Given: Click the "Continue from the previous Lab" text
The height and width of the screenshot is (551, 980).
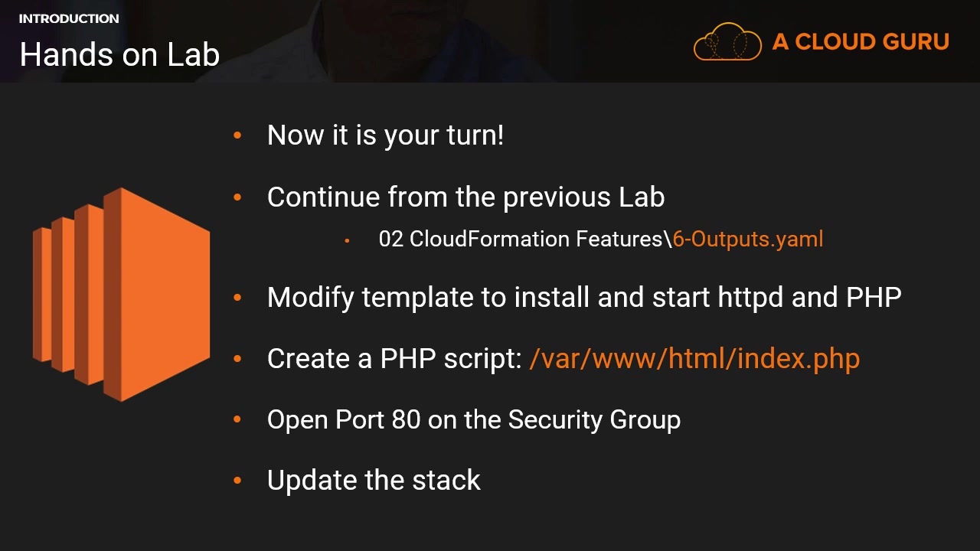Looking at the screenshot, I should 465,197.
